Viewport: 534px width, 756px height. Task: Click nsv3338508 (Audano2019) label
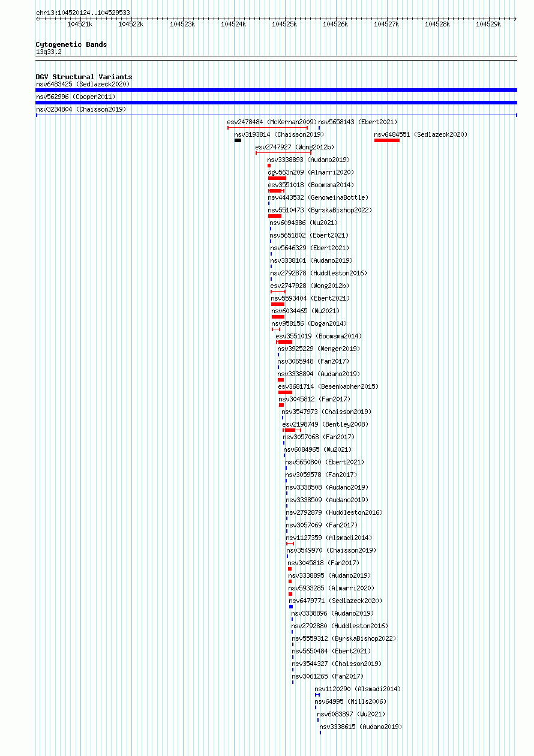tap(327, 487)
